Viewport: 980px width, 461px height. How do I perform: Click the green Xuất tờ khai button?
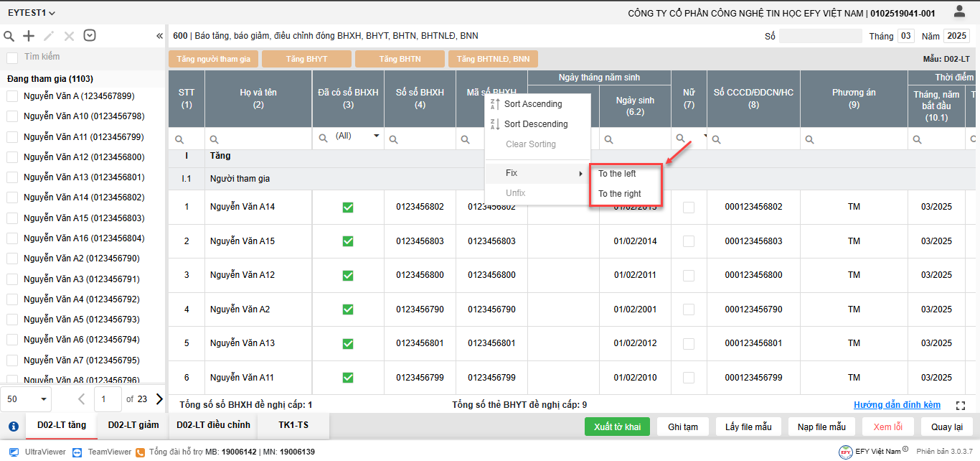click(617, 427)
